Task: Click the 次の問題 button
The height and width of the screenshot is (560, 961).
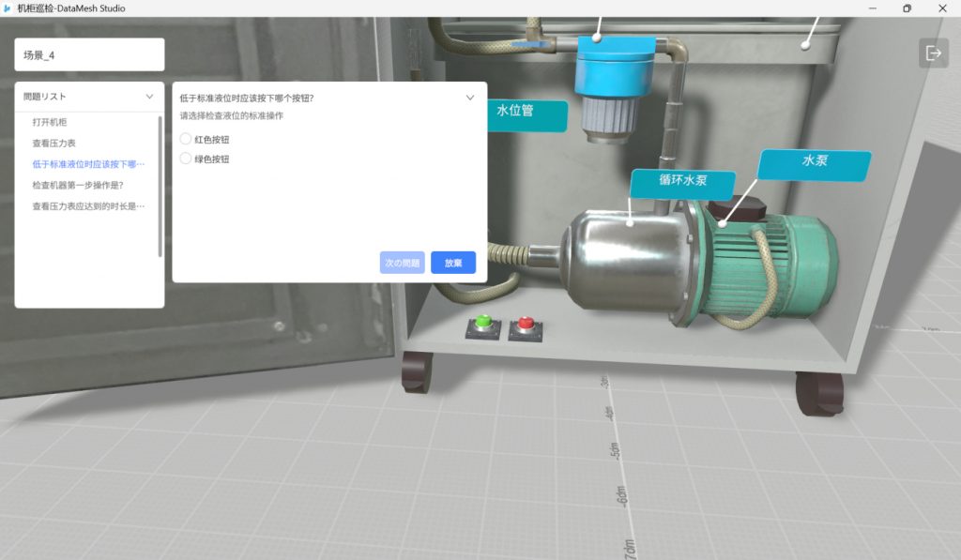Action: 403,263
